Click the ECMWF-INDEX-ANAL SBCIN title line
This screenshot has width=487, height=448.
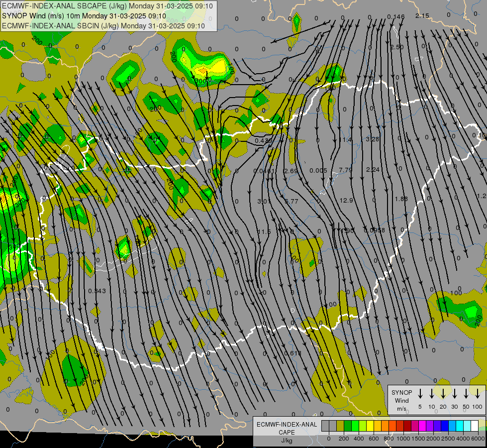point(103,26)
